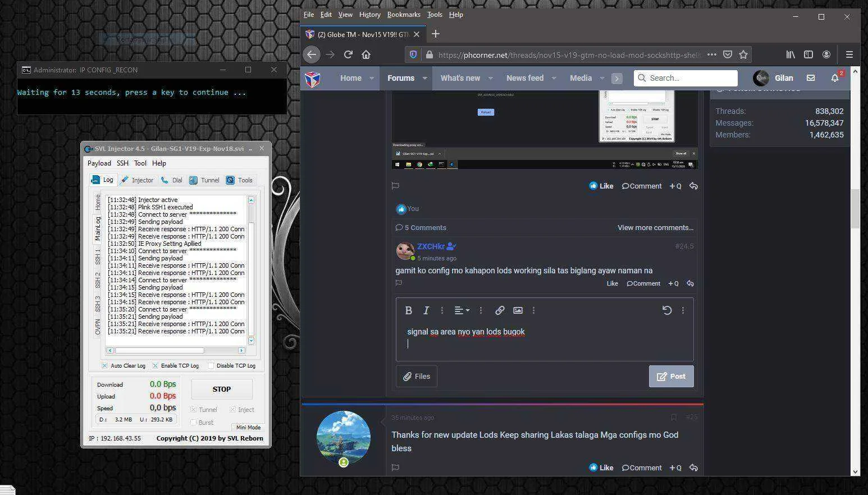Toggle Tunnel checkbox in SVL Injector

click(194, 410)
